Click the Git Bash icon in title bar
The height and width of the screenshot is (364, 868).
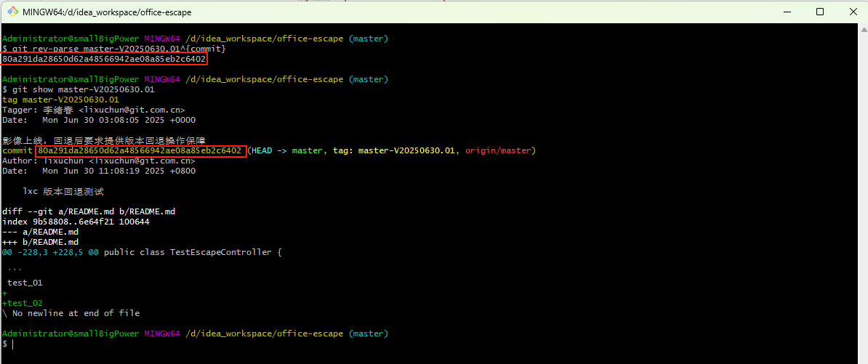12,12
